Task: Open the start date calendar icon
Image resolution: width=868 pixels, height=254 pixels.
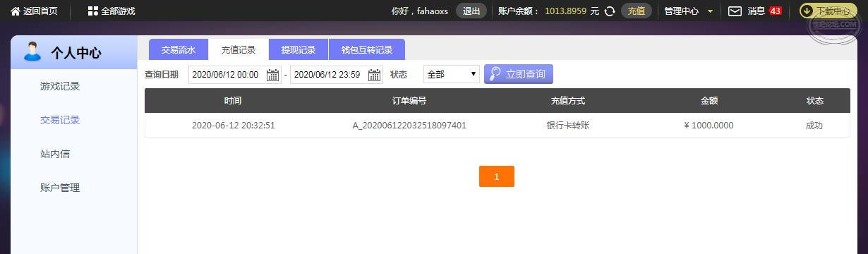Action: point(272,75)
